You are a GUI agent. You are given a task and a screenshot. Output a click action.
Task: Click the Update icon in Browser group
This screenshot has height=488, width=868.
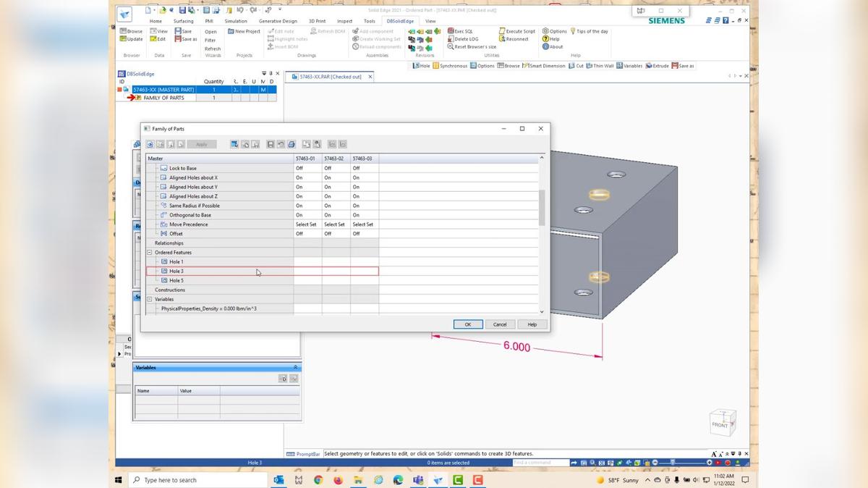click(x=131, y=39)
